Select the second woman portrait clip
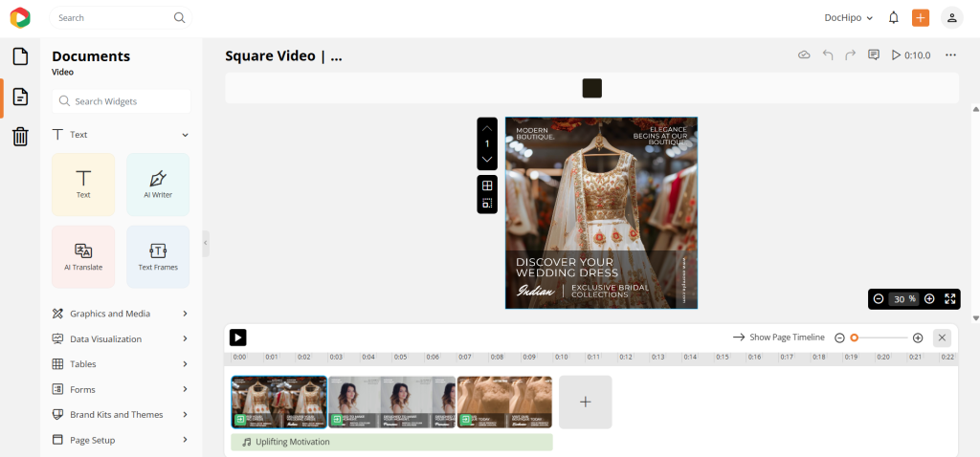This screenshot has height=457, width=980. (391, 403)
